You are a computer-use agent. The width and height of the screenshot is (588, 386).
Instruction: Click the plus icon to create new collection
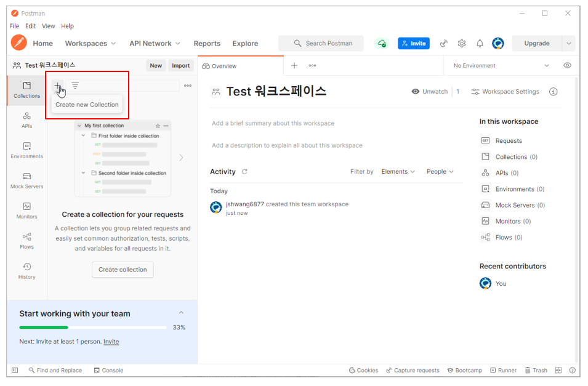pyautogui.click(x=57, y=86)
